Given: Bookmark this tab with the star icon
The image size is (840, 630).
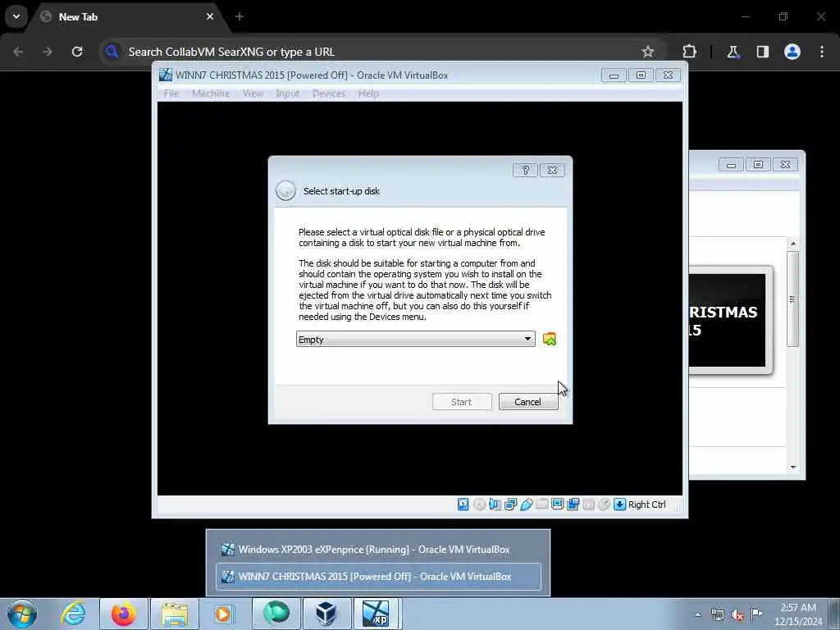Looking at the screenshot, I should click(x=648, y=52).
